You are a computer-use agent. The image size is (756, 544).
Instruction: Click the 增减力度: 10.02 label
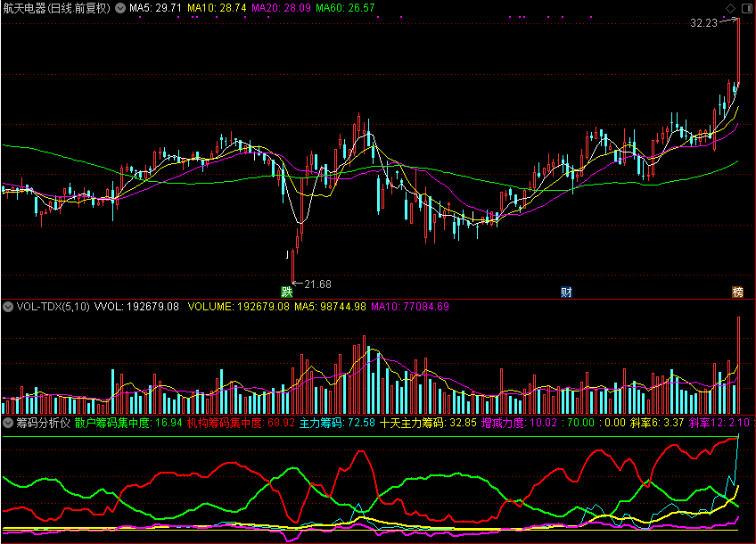pos(519,423)
